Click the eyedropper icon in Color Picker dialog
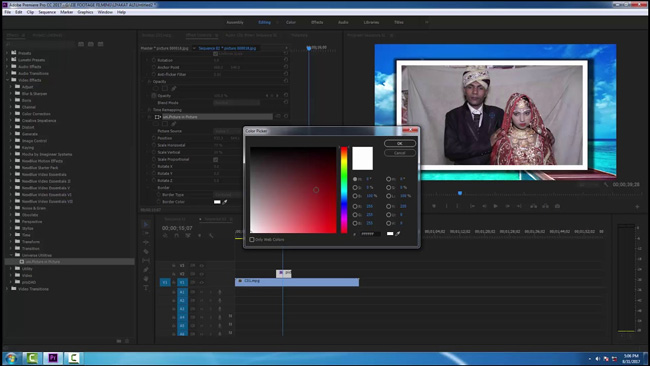The height and width of the screenshot is (366, 650). (x=398, y=234)
